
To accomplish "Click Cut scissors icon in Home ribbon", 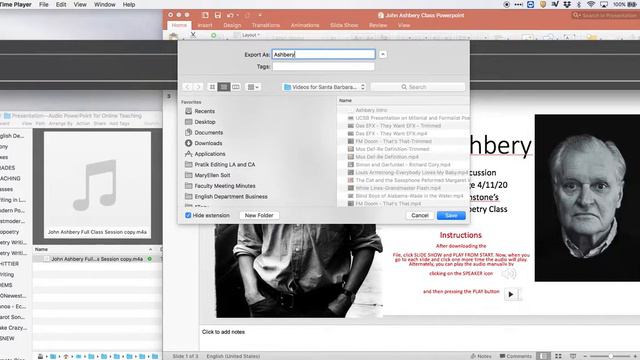I will click(x=193, y=35).
